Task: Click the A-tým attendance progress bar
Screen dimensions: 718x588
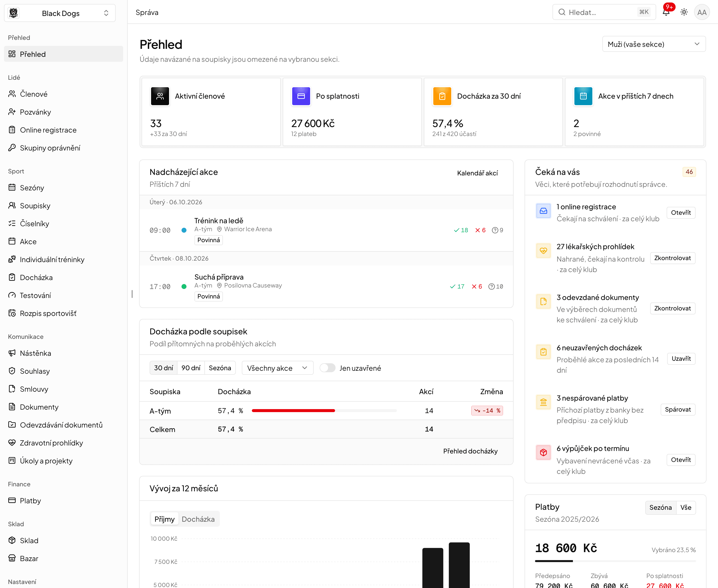Action: pos(324,411)
